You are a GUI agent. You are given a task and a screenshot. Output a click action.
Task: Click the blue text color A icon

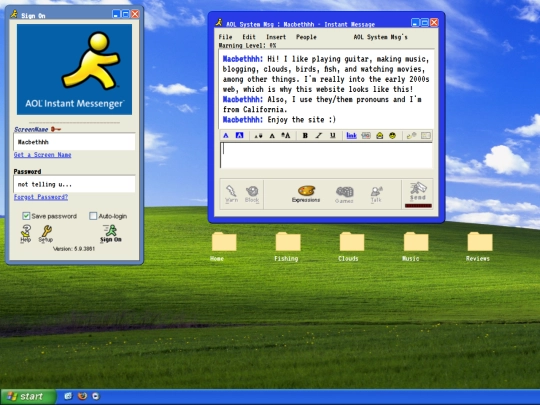point(226,135)
